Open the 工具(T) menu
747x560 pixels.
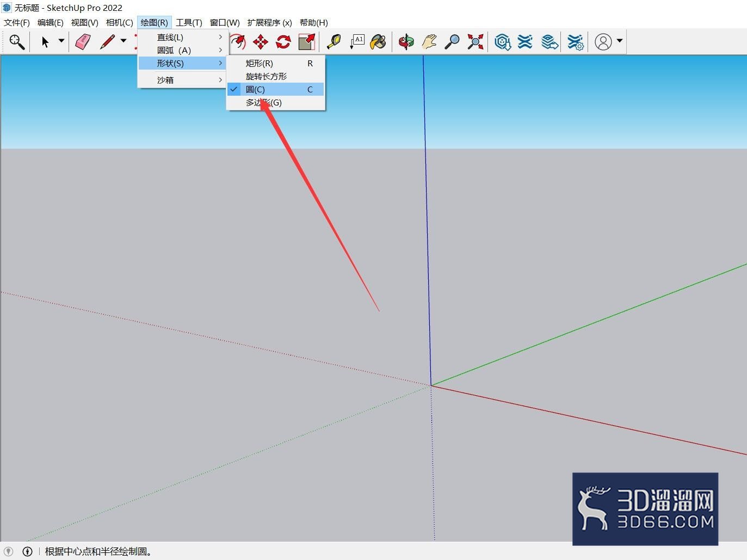pos(189,22)
